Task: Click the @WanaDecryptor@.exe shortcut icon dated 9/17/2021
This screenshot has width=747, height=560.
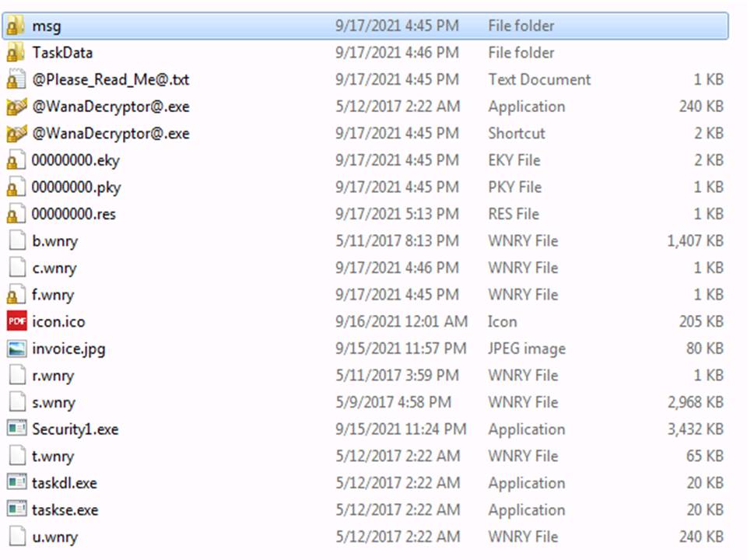Action: click(16, 133)
